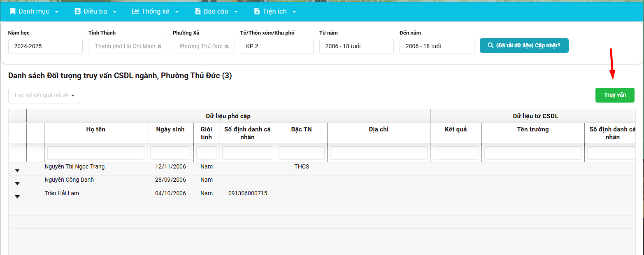Open the Lọc số kết quả trả về dropdown

tap(44, 96)
